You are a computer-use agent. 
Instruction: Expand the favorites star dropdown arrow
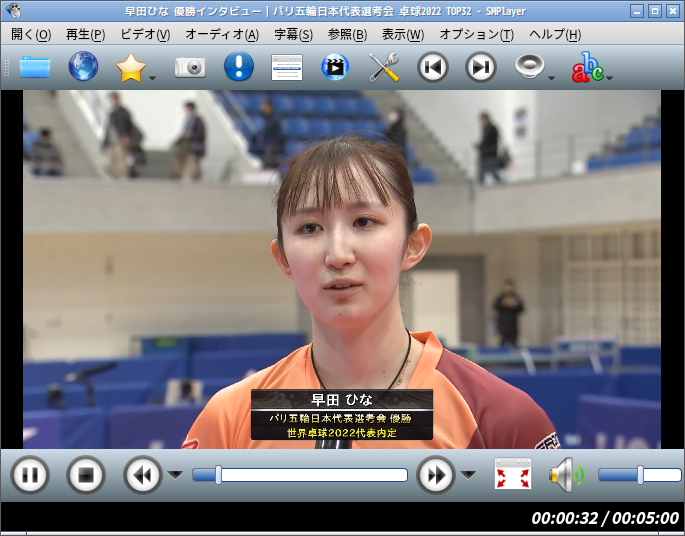pos(152,78)
